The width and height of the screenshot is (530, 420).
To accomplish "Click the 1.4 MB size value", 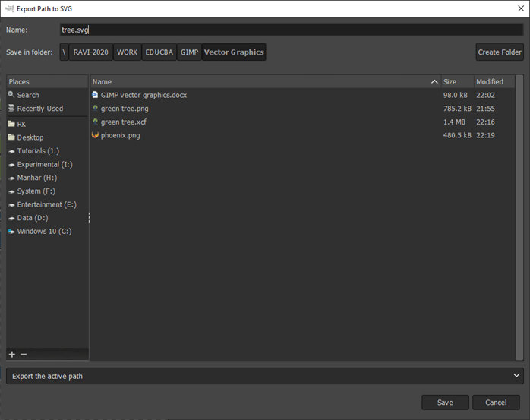I will (x=454, y=122).
